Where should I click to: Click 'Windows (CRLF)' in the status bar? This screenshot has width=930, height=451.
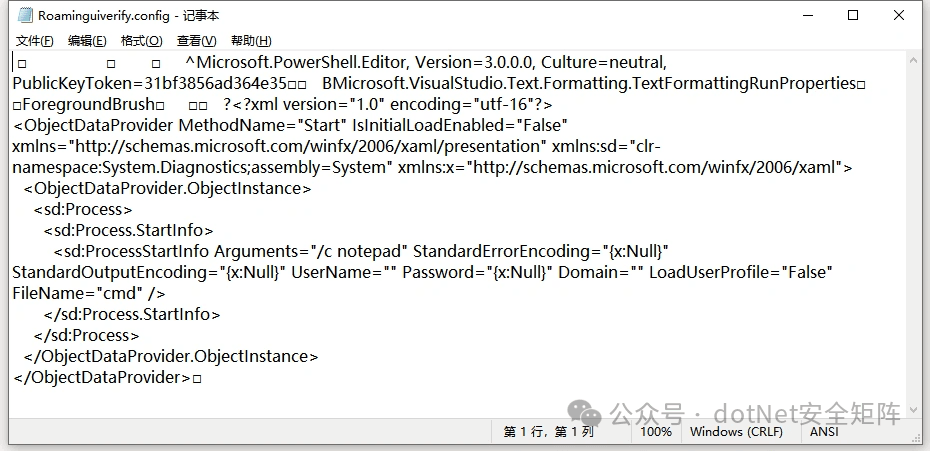point(736,432)
